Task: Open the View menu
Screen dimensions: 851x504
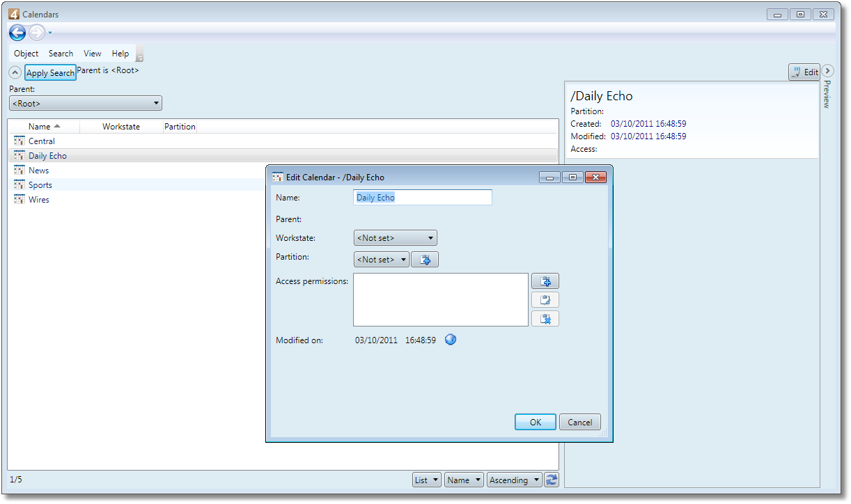Action: 93,54
